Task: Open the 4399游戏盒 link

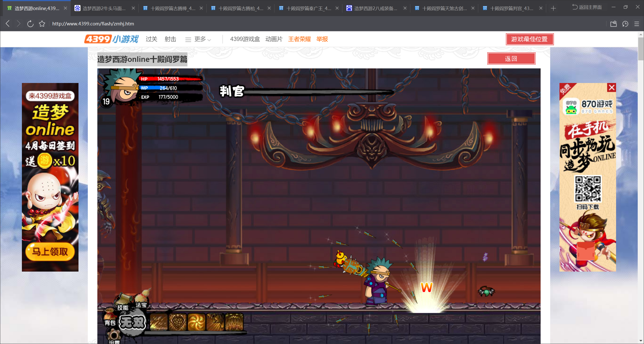Action: (245, 39)
